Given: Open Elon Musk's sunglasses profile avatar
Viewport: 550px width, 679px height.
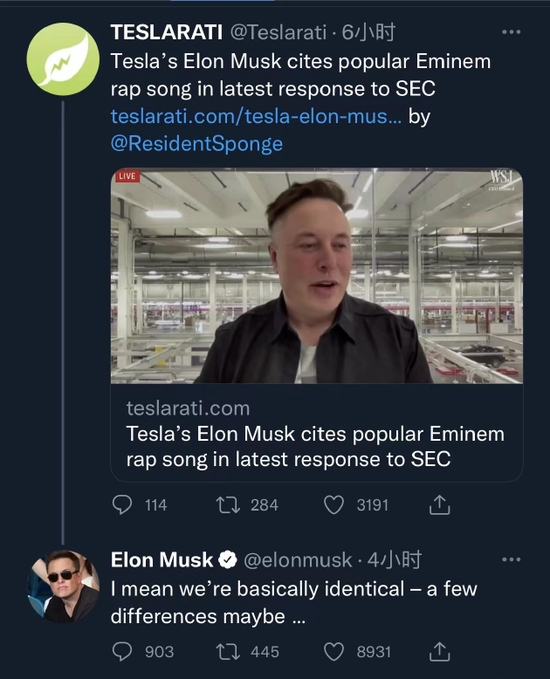Looking at the screenshot, I should (x=63, y=586).
